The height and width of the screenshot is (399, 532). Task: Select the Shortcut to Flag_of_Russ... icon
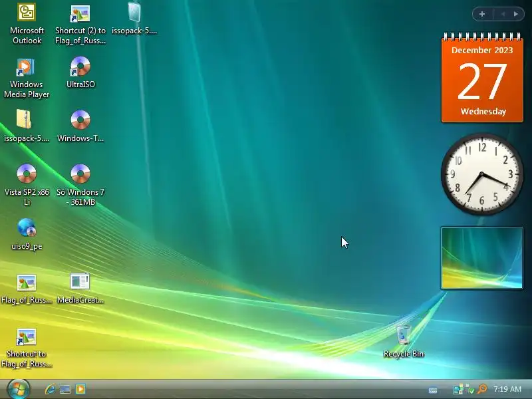click(27, 348)
